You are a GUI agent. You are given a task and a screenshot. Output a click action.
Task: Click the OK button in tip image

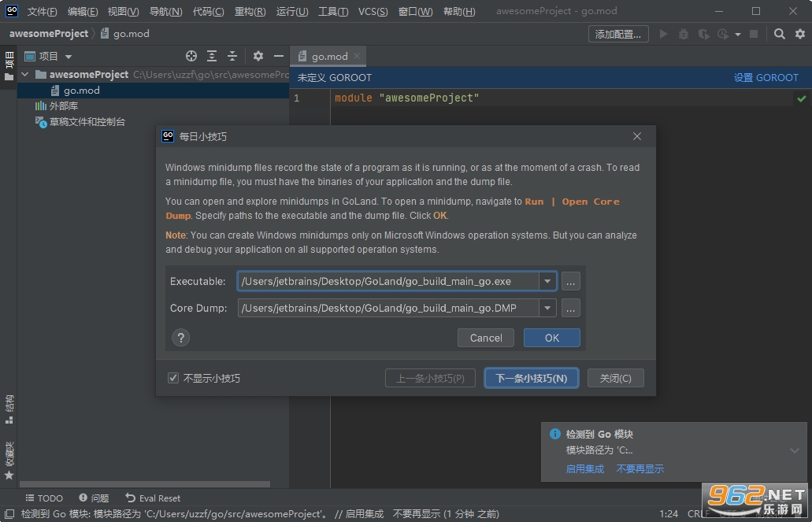coord(551,338)
